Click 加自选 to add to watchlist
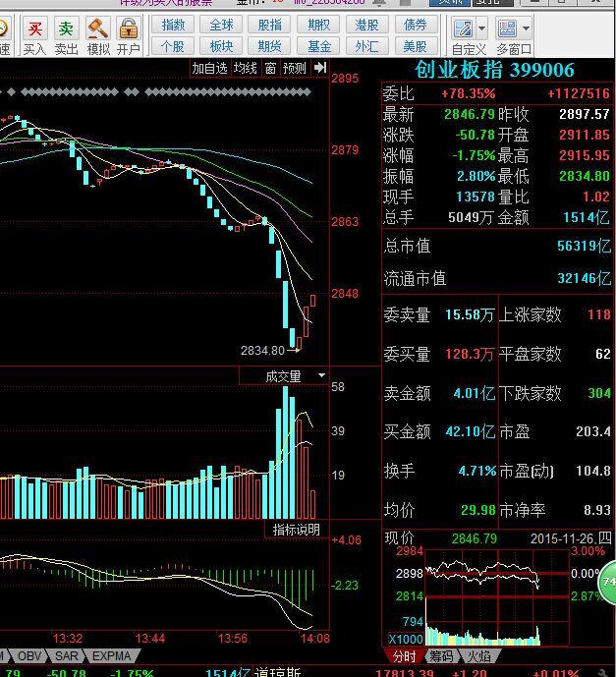This screenshot has height=677, width=616. [210, 68]
